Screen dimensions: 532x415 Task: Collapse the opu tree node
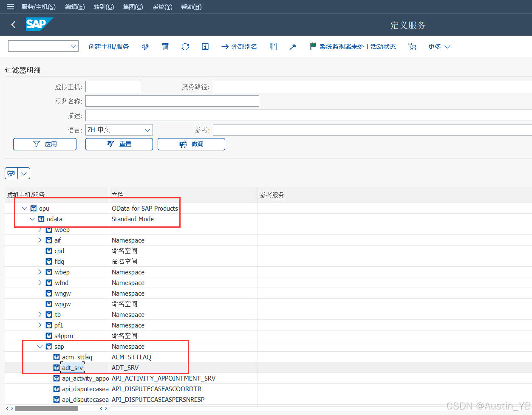25,209
